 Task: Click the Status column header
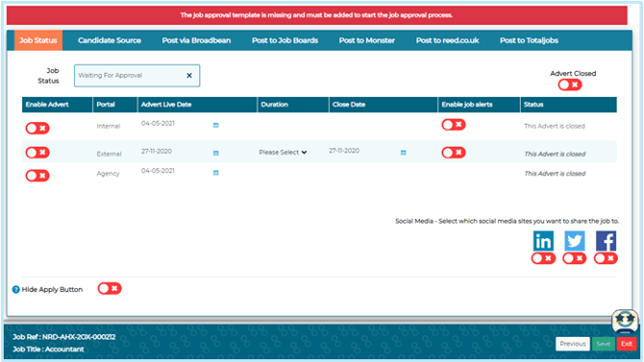tap(568, 105)
